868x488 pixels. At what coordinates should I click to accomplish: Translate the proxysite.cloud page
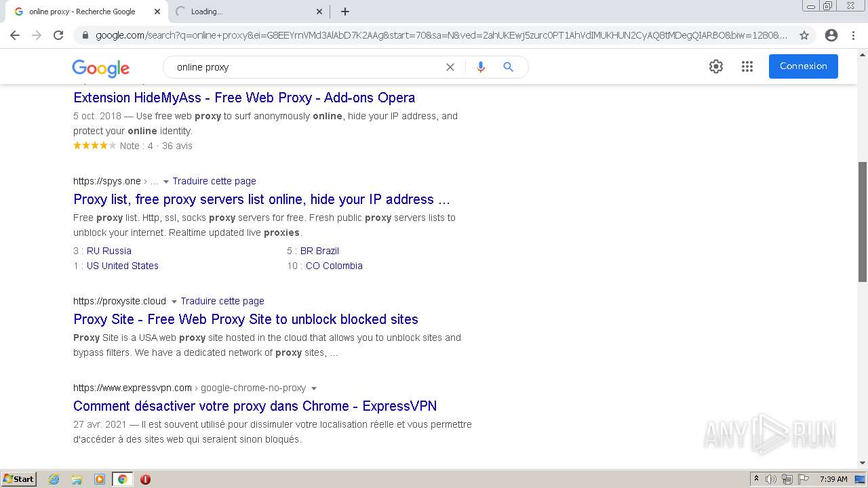(222, 301)
